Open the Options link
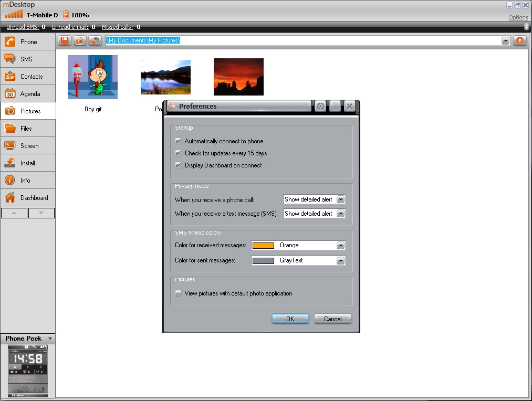 pos(518,17)
